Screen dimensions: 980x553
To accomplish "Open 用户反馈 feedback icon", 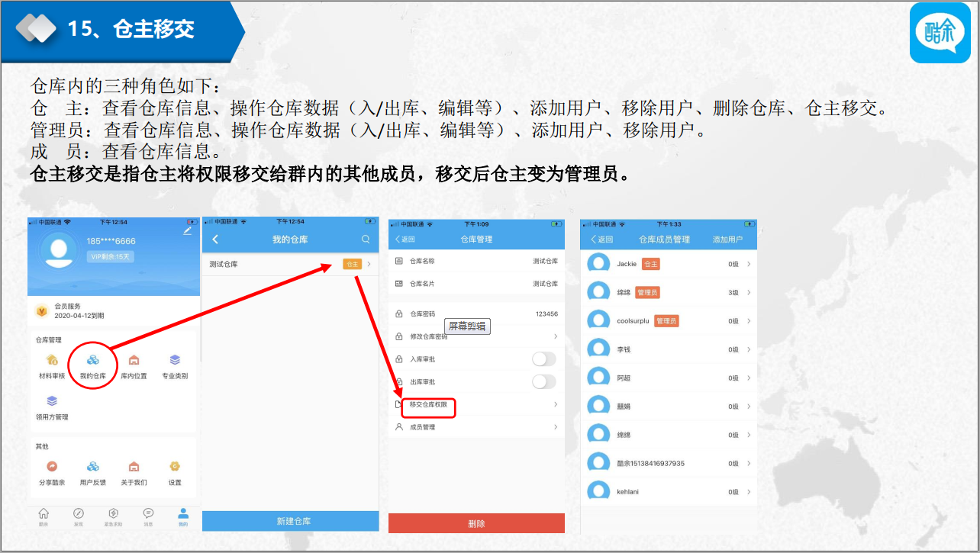I will (x=92, y=466).
